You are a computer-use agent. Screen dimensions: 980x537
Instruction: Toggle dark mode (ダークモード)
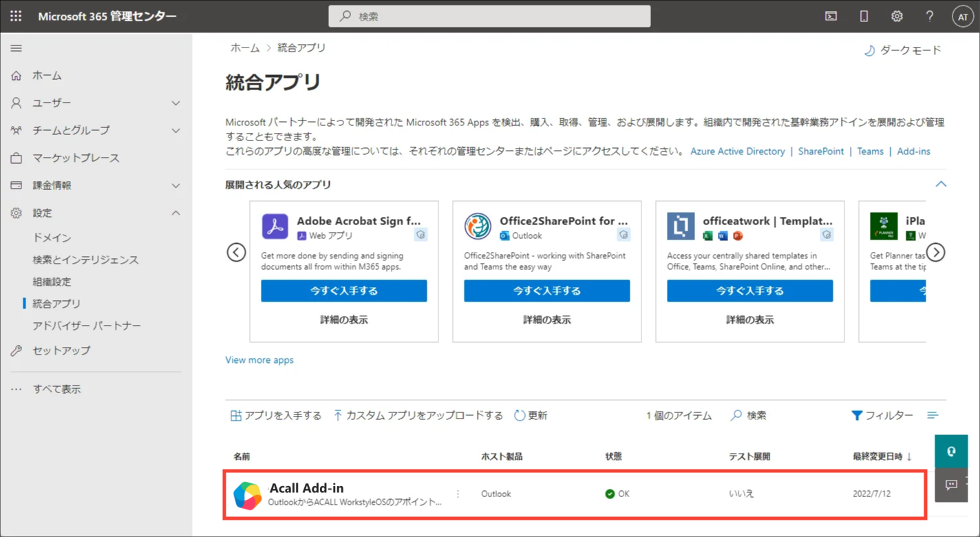pos(902,50)
